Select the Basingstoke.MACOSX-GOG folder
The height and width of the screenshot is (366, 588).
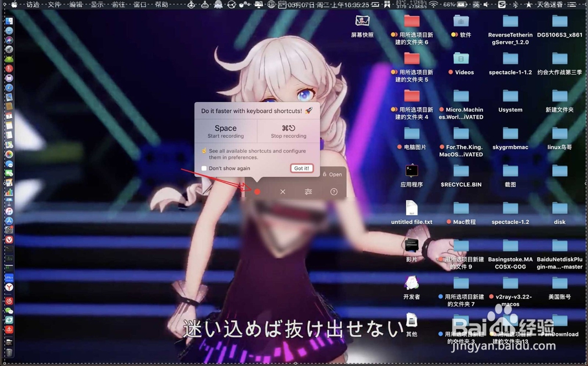tap(510, 246)
